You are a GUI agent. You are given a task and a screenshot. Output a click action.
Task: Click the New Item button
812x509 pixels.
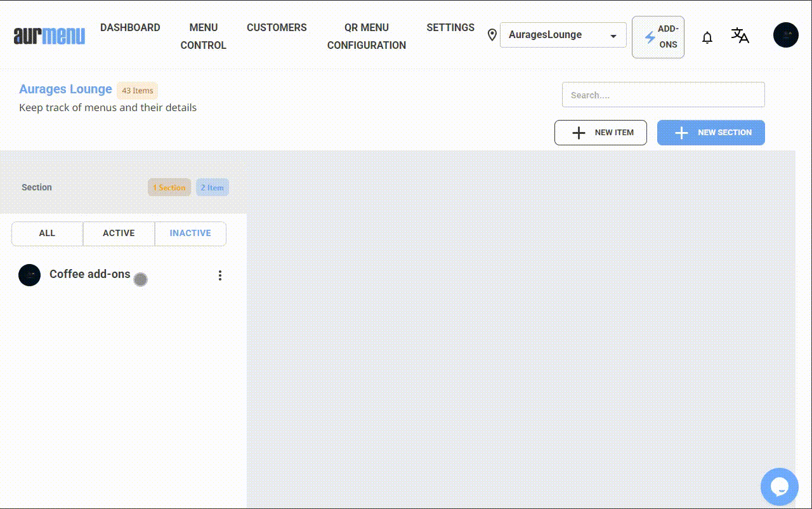(600, 133)
